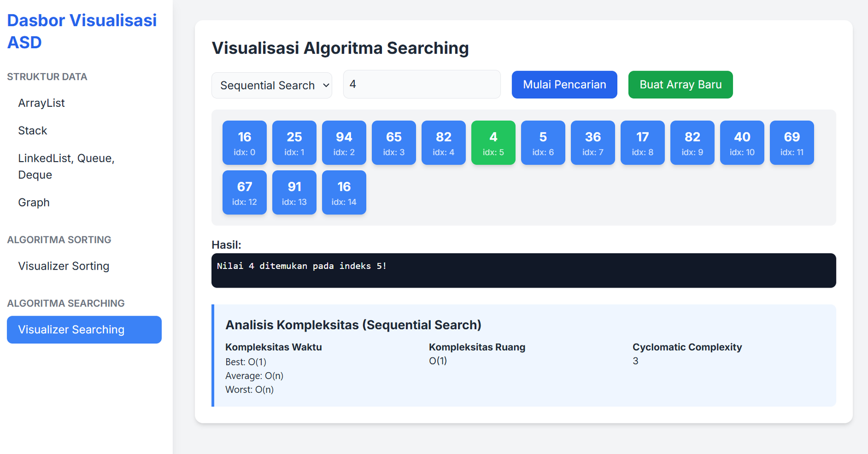Generate new array with Buat Array Baru
The image size is (868, 454).
(x=680, y=85)
